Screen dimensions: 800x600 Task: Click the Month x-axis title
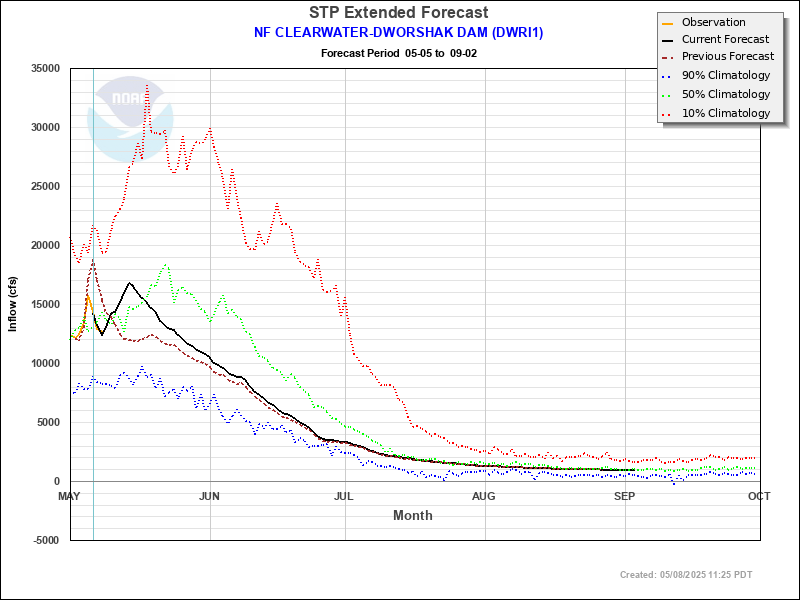point(413,515)
